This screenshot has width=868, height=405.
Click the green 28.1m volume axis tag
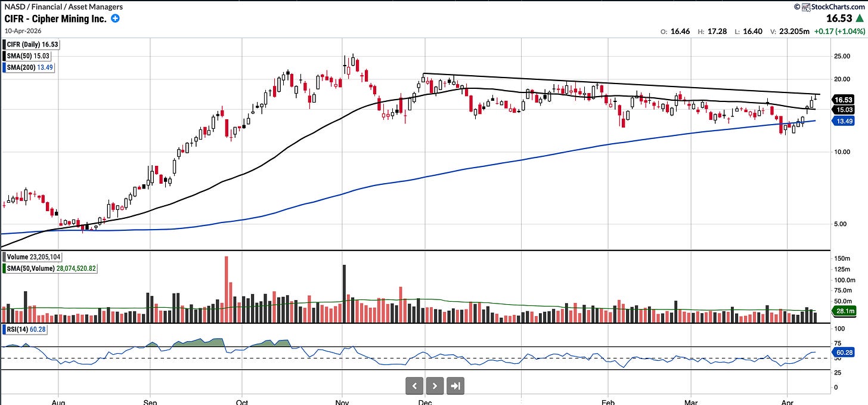pos(844,311)
